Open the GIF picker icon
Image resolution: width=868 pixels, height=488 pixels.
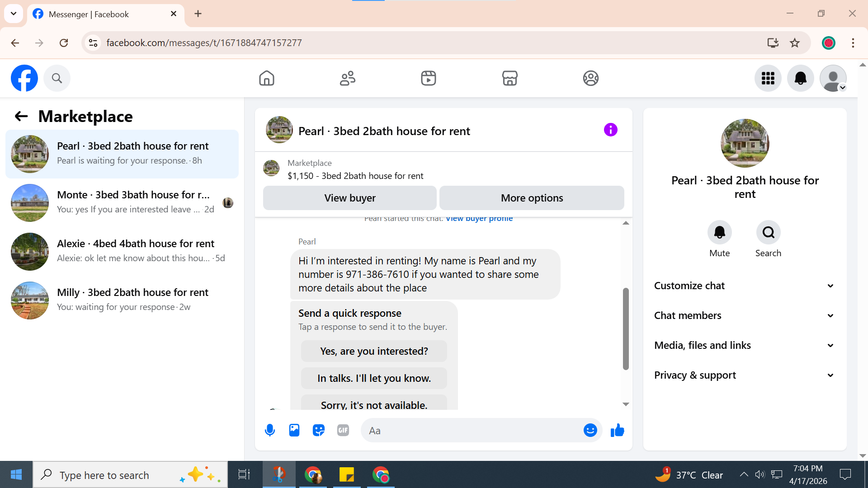[x=343, y=430]
